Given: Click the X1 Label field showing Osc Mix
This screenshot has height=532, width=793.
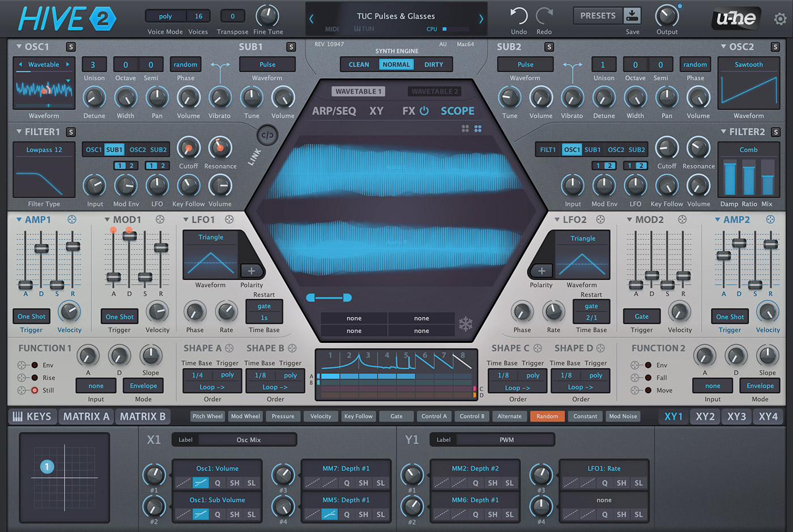Looking at the screenshot, I should [x=248, y=440].
